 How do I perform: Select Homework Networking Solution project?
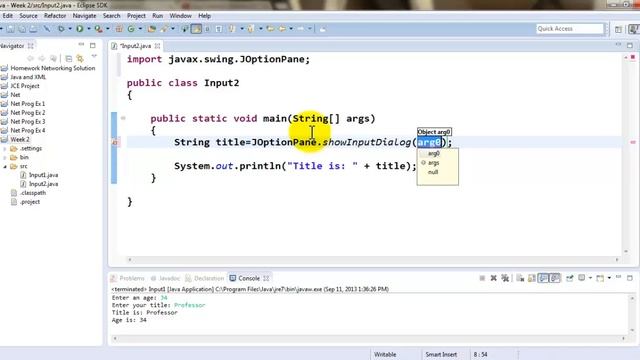point(53,68)
